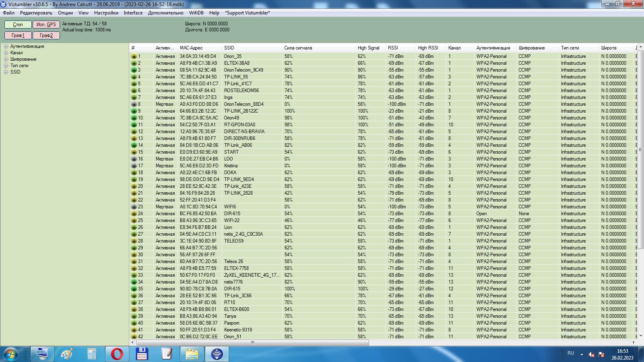644x362 pixels.
Task: Open the calculator taskbar icon
Action: click(92, 354)
